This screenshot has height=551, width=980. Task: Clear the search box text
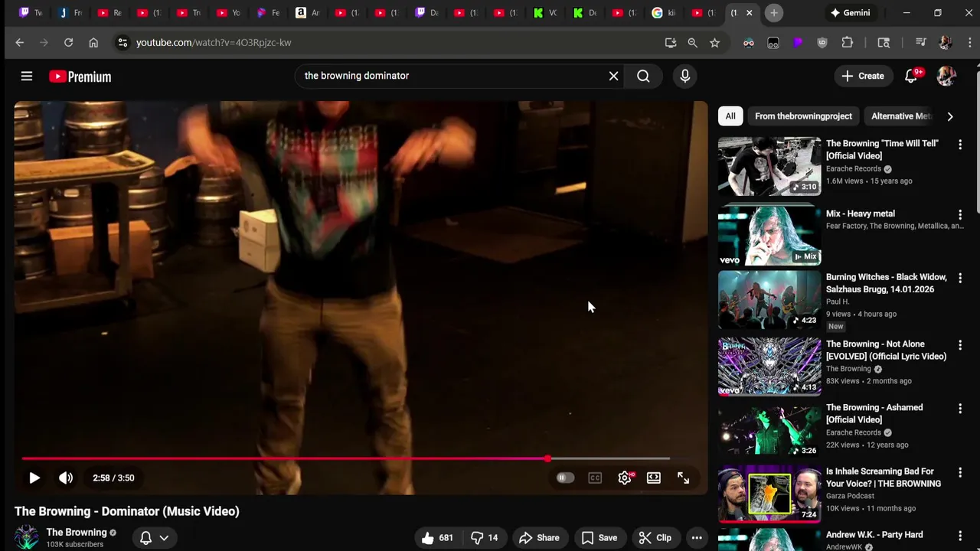coord(613,76)
